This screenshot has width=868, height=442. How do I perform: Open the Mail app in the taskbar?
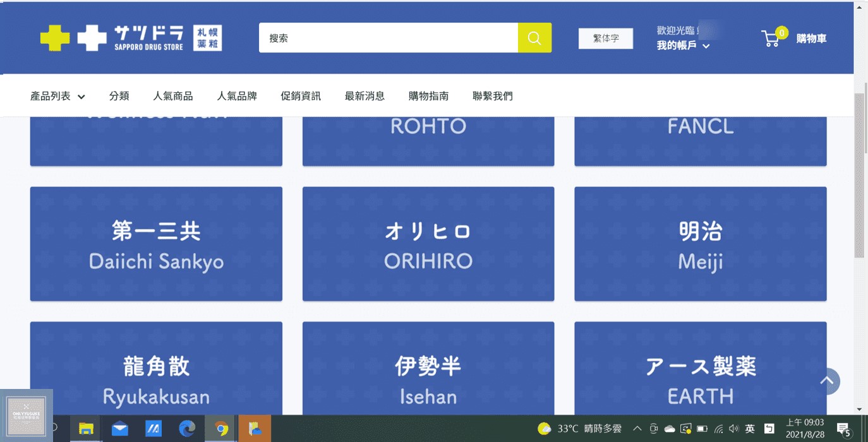click(119, 429)
